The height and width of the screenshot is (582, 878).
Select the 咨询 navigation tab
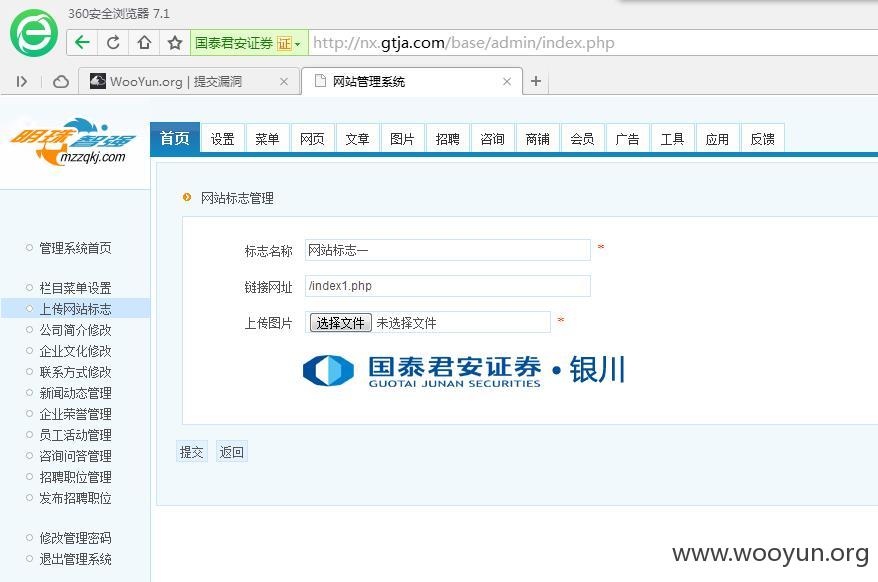(x=492, y=138)
